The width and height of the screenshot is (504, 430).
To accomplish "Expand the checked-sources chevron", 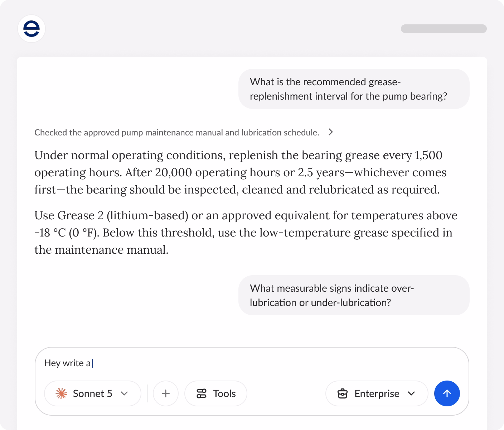I will (x=331, y=132).
